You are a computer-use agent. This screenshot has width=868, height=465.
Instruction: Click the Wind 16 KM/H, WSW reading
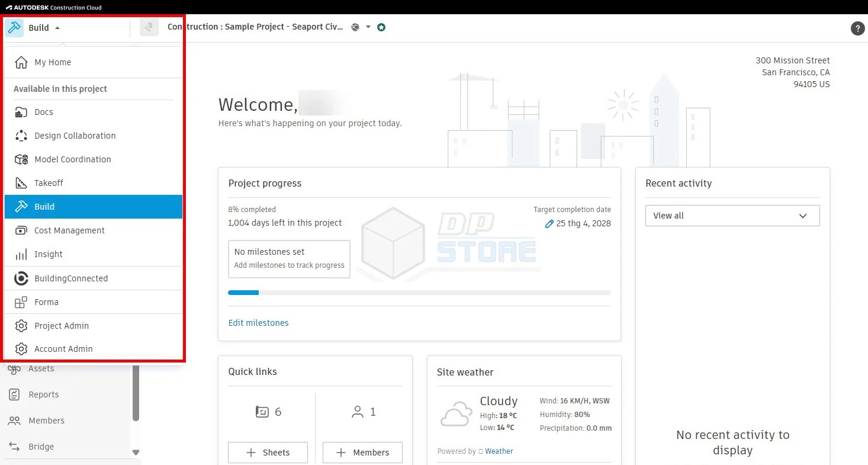(x=574, y=401)
